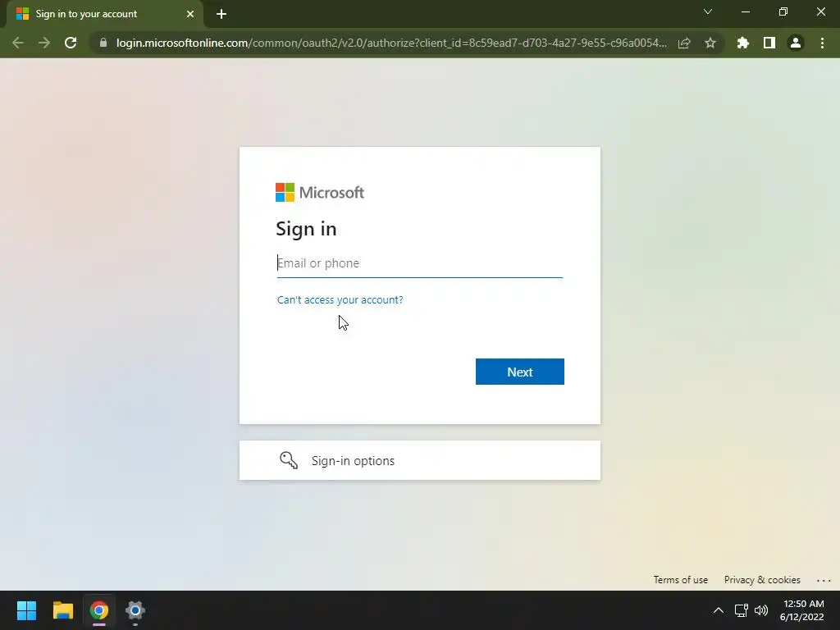
Task: Click the Email or phone input field
Action: 419,263
